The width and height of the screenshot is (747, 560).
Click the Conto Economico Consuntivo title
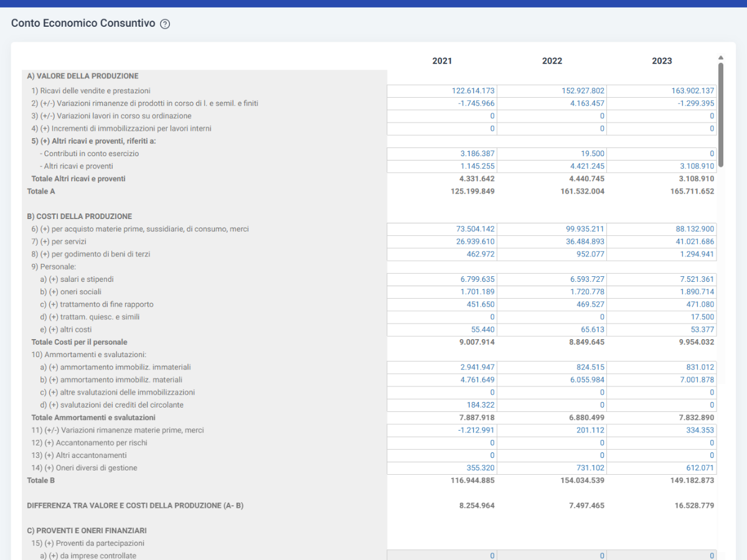(x=83, y=24)
